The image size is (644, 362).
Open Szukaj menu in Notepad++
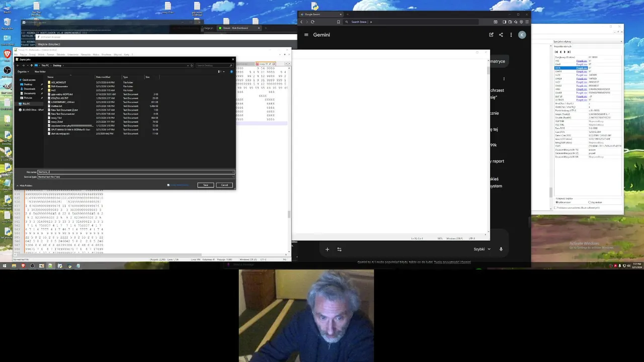[x=32, y=54]
